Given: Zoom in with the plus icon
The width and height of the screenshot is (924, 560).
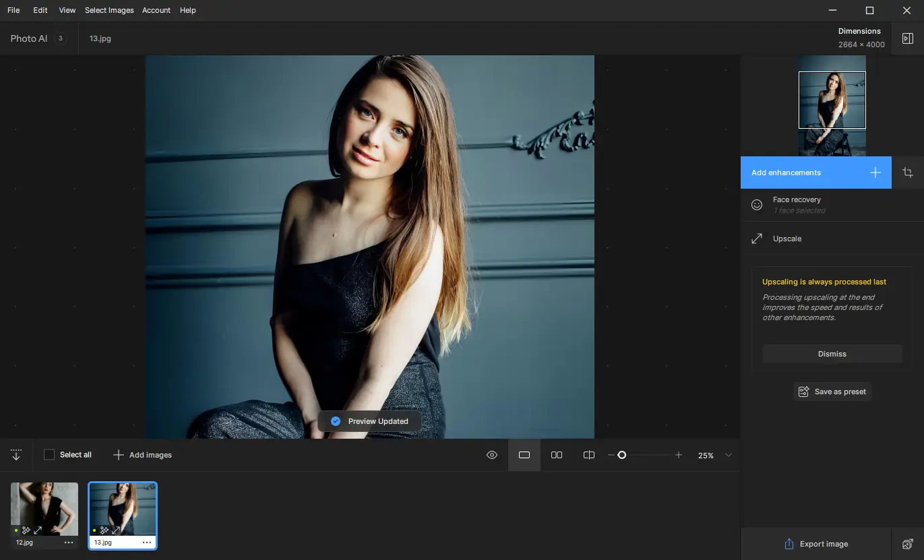Looking at the screenshot, I should (x=679, y=455).
